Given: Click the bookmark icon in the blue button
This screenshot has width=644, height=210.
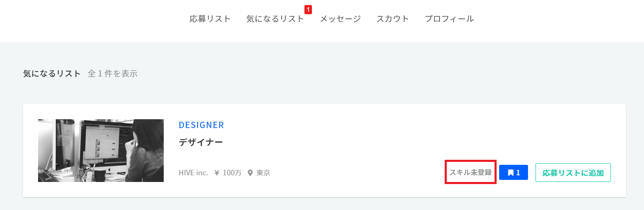Looking at the screenshot, I should coord(510,173).
